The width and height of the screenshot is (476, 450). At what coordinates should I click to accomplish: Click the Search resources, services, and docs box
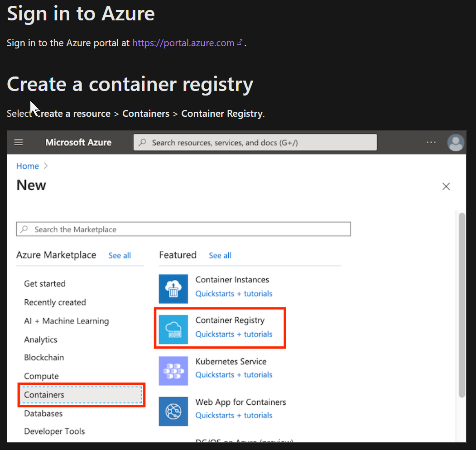pos(255,143)
